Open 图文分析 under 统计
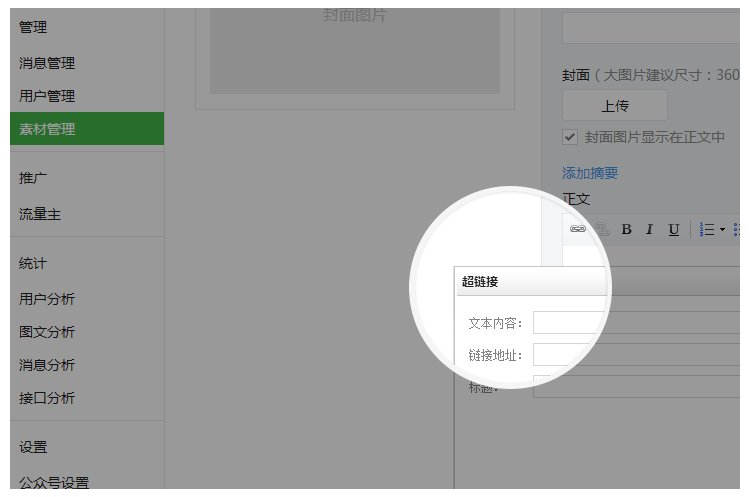 pos(47,332)
